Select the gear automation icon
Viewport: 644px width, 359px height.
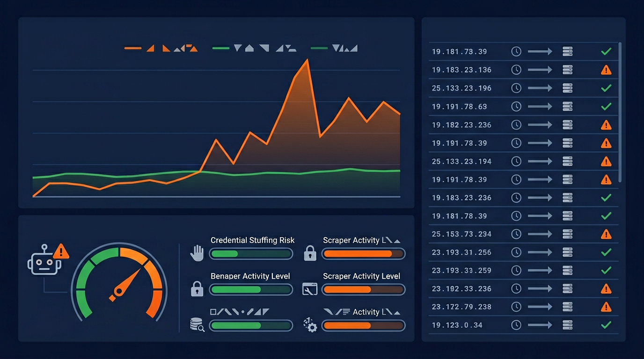click(310, 324)
